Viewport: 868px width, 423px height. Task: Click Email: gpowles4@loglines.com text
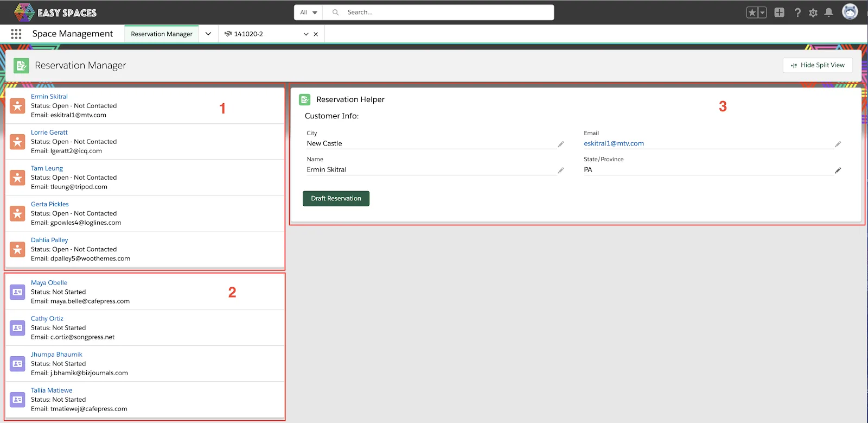(76, 223)
